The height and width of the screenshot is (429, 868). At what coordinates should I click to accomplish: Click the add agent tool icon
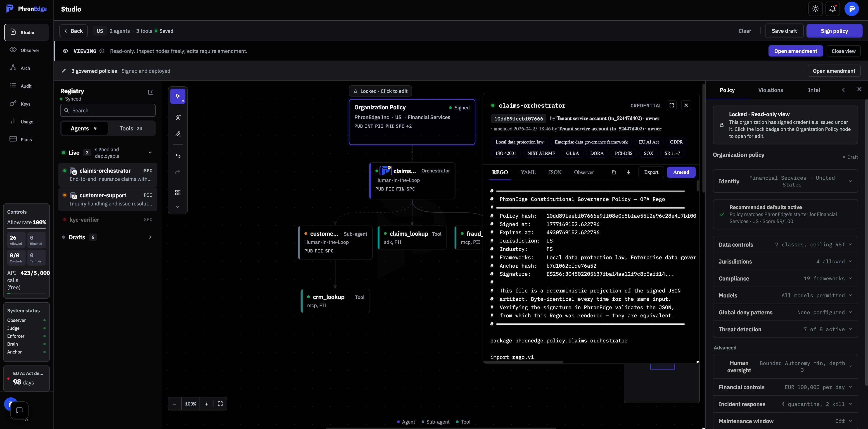(178, 118)
